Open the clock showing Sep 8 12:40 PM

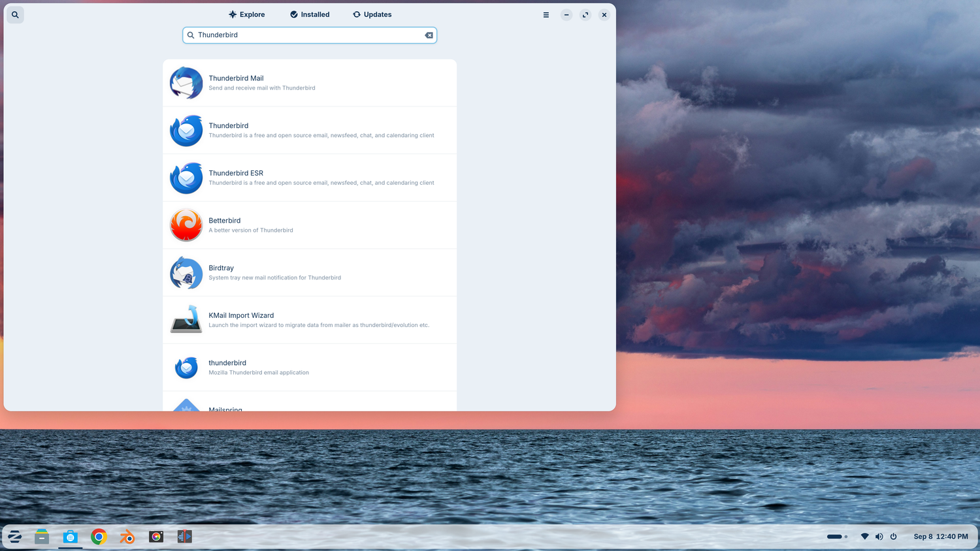coord(941,537)
